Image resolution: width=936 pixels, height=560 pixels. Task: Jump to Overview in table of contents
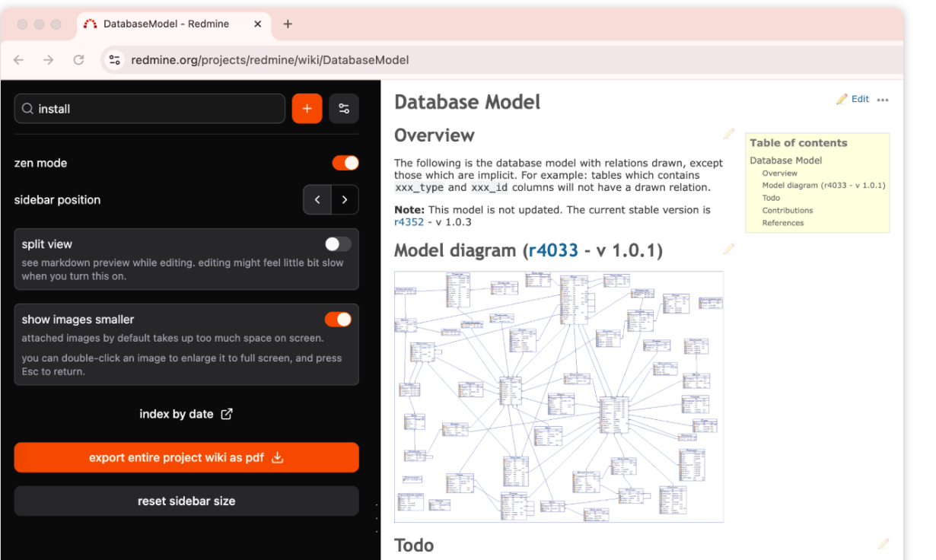[x=780, y=173]
